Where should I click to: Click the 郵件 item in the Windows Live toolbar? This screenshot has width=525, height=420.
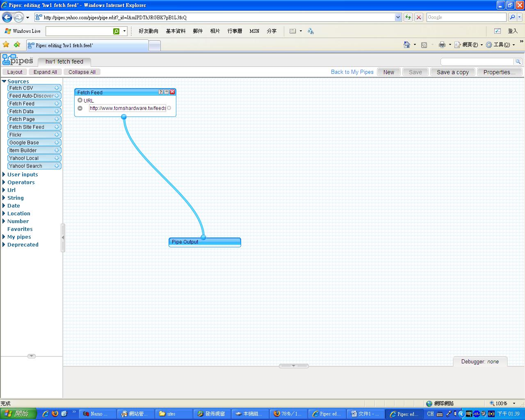(x=198, y=31)
